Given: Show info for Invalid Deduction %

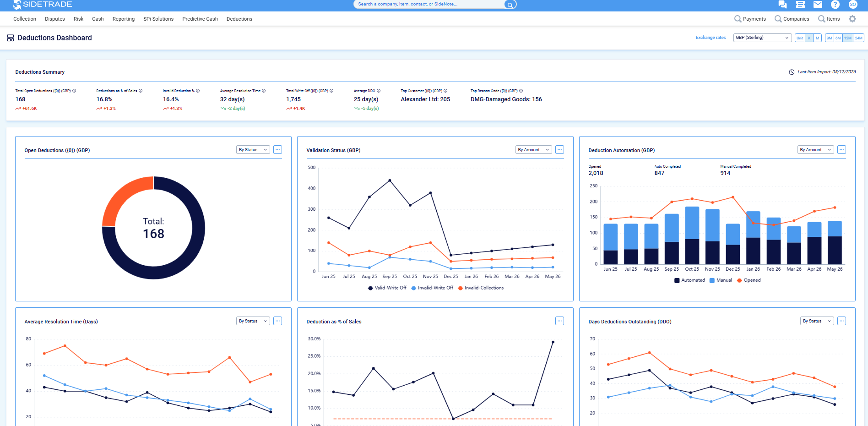Looking at the screenshot, I should tap(198, 91).
